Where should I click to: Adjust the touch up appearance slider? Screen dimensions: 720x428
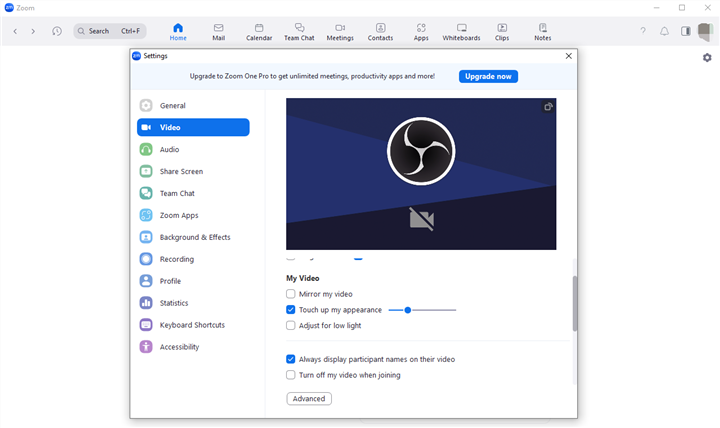tap(408, 310)
